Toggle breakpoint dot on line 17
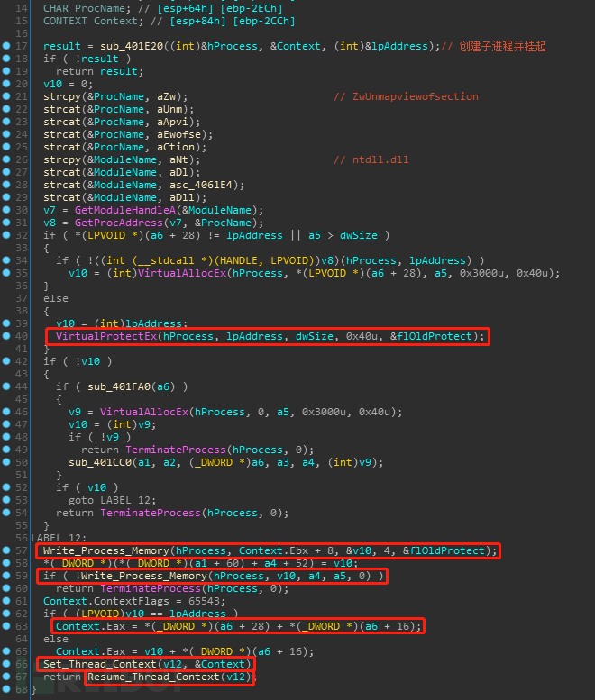Image resolution: width=595 pixels, height=700 pixels. pyautogui.click(x=6, y=46)
